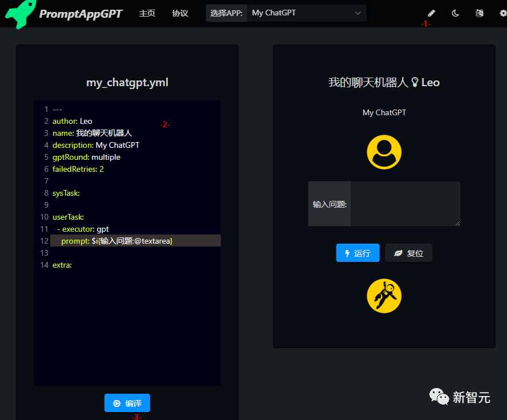Viewport: 507px width, 420px height.
Task: Click the leaf icon on the 复位 button
Action: [x=399, y=253]
